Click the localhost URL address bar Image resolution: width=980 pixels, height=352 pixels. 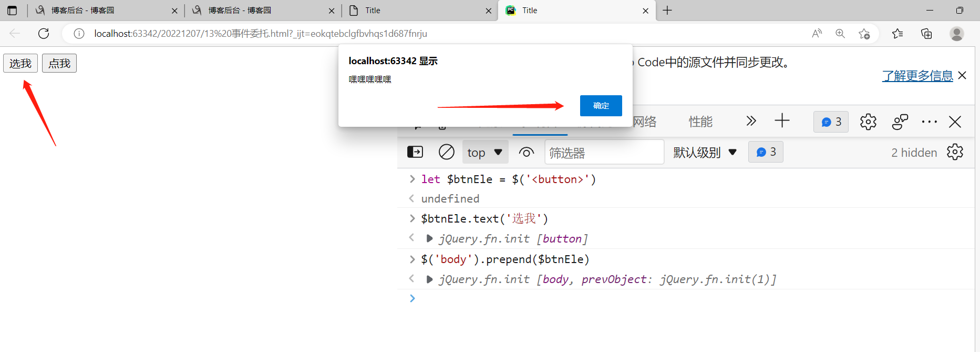261,34
